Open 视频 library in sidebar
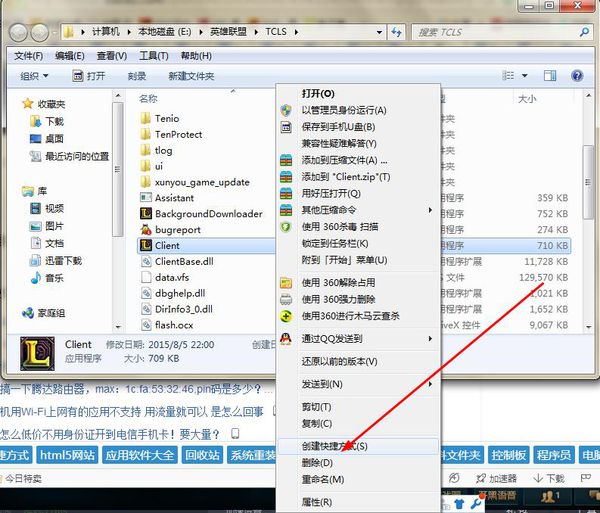This screenshot has height=513, width=600. pos(47,208)
